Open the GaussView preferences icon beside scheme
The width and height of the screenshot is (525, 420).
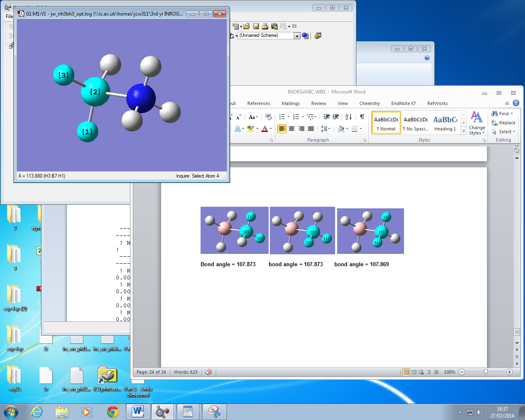point(317,36)
